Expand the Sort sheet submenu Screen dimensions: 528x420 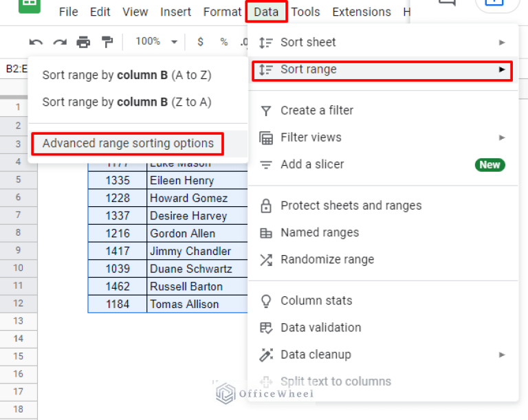tap(383, 42)
